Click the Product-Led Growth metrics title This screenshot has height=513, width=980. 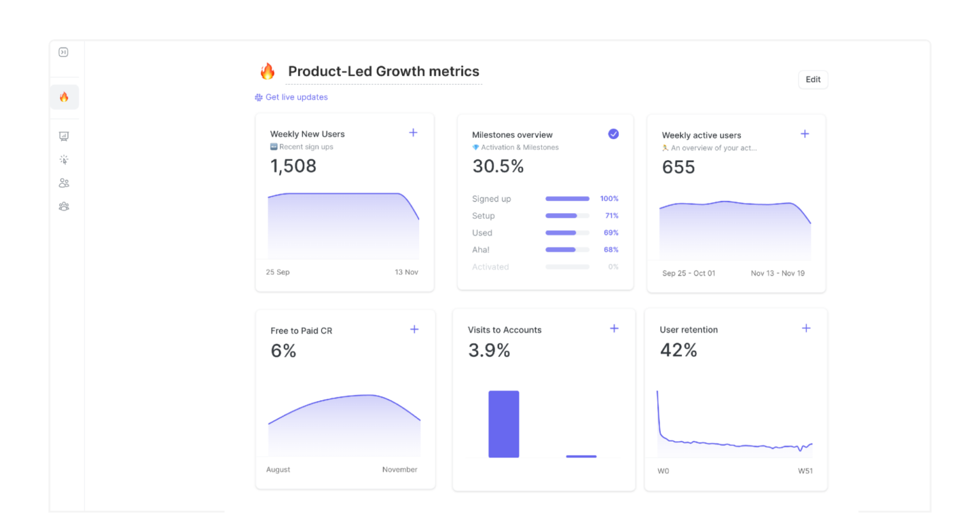point(383,71)
